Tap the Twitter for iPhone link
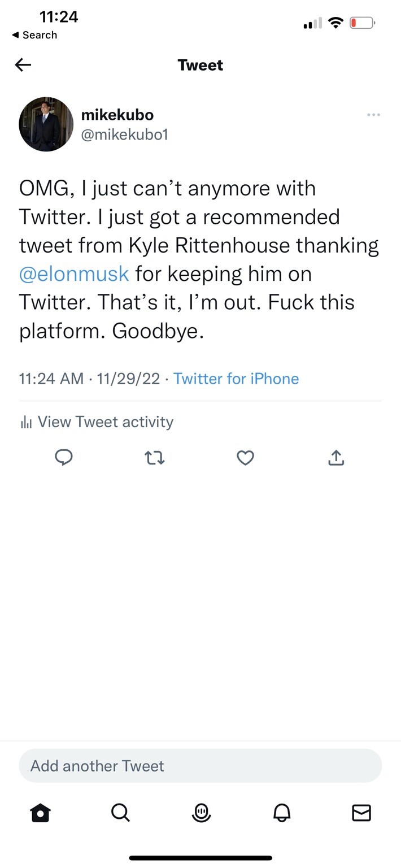 pos(236,378)
